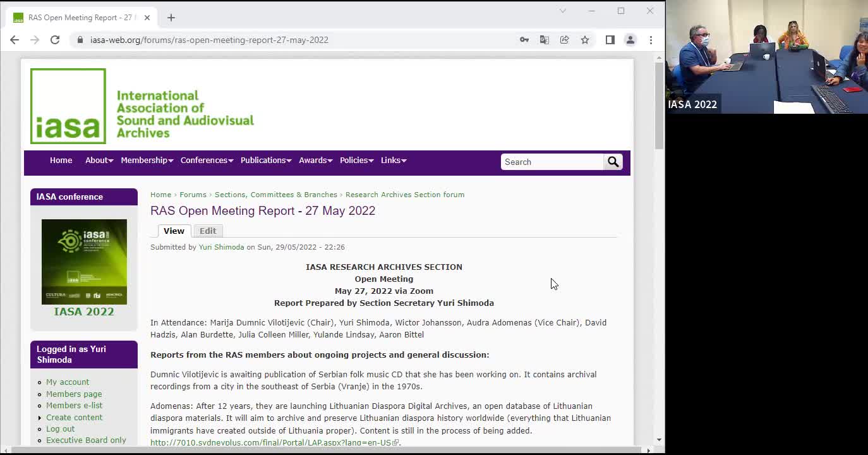Open Research Archives Section forum breadcrumb
Image resolution: width=868 pixels, height=455 pixels.
click(x=405, y=195)
